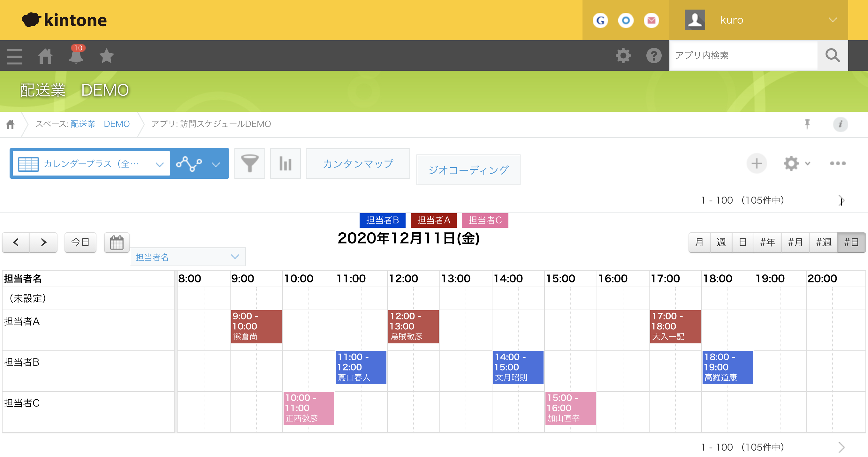Open 14:00 - 15:00 文月昭則 event

pyautogui.click(x=518, y=367)
